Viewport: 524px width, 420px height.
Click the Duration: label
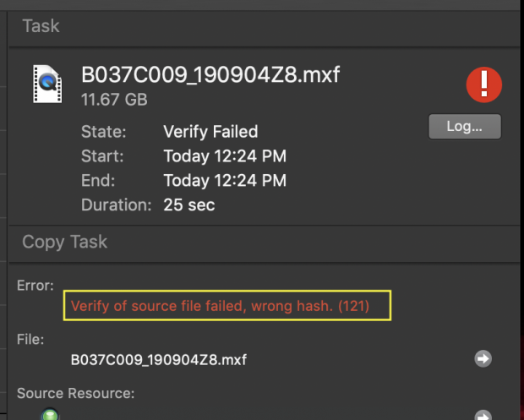point(117,205)
